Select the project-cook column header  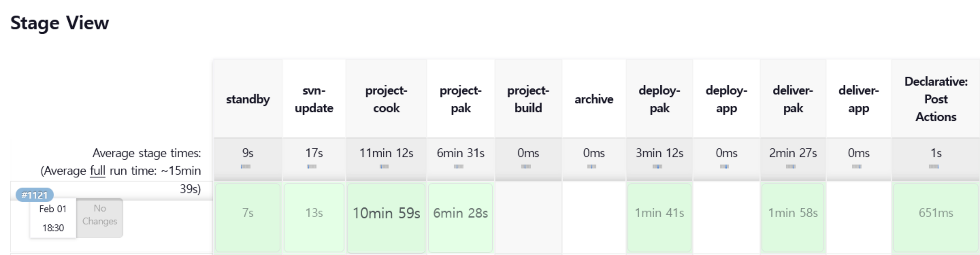pyautogui.click(x=386, y=99)
